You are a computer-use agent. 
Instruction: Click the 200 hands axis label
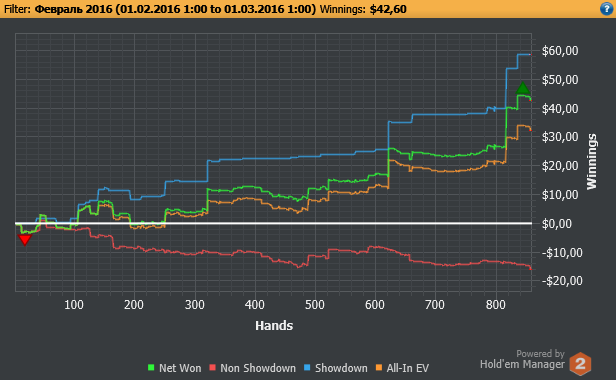click(x=134, y=305)
